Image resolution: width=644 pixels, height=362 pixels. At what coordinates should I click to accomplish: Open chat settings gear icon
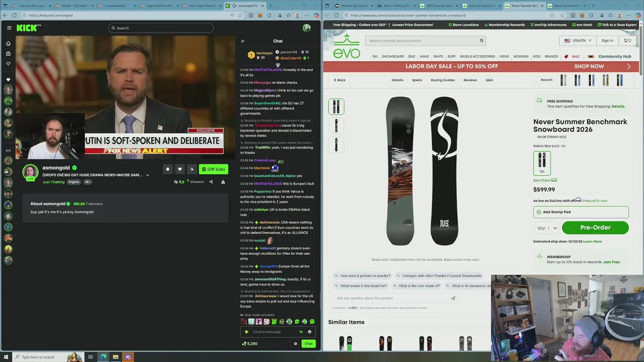(x=295, y=343)
